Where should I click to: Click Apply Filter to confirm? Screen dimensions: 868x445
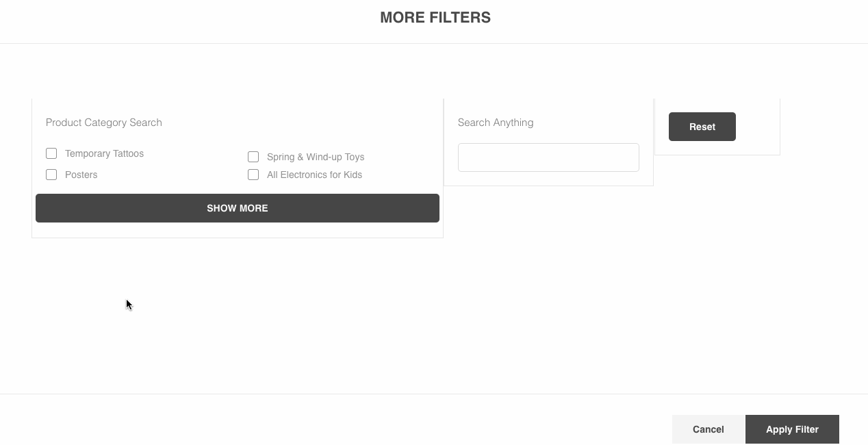[x=791, y=429]
